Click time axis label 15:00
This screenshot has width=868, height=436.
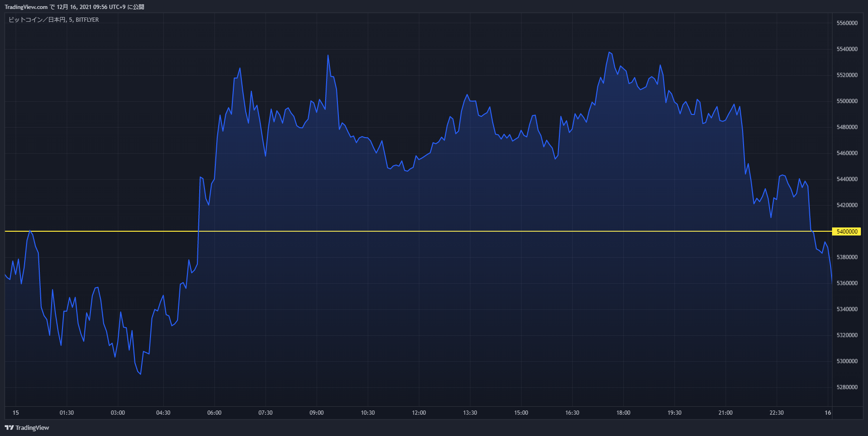[521, 413]
